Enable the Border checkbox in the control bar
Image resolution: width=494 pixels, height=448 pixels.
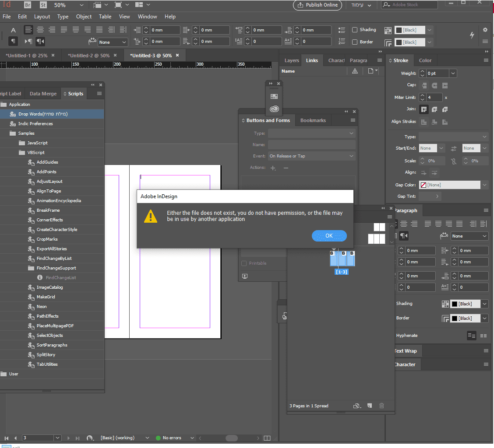pyautogui.click(x=355, y=42)
